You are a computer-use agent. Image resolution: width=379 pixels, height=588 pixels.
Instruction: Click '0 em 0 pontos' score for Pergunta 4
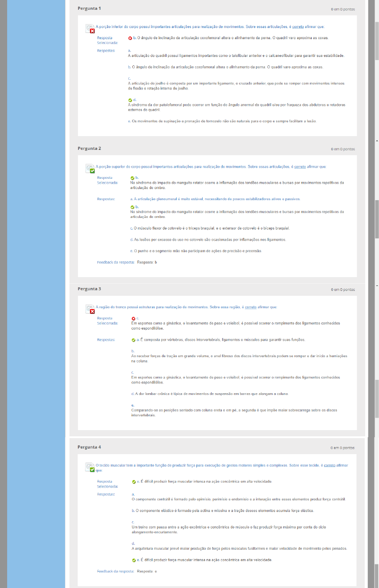pos(342,448)
